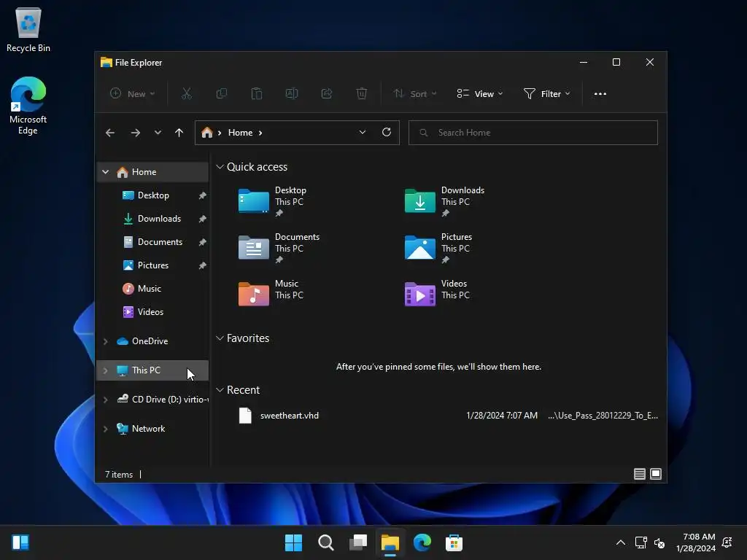Screen dimensions: 747x560
Task: Click the Home icon in address bar
Action: coord(206,133)
